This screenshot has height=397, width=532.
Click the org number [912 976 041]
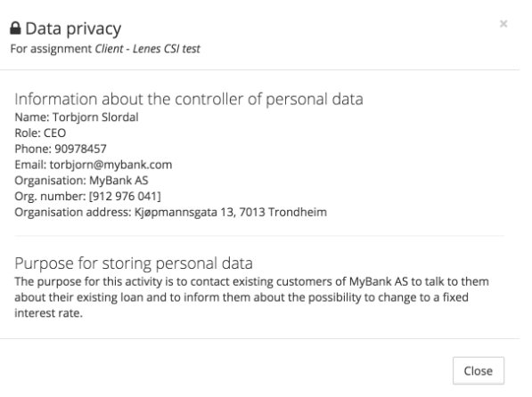(125, 197)
